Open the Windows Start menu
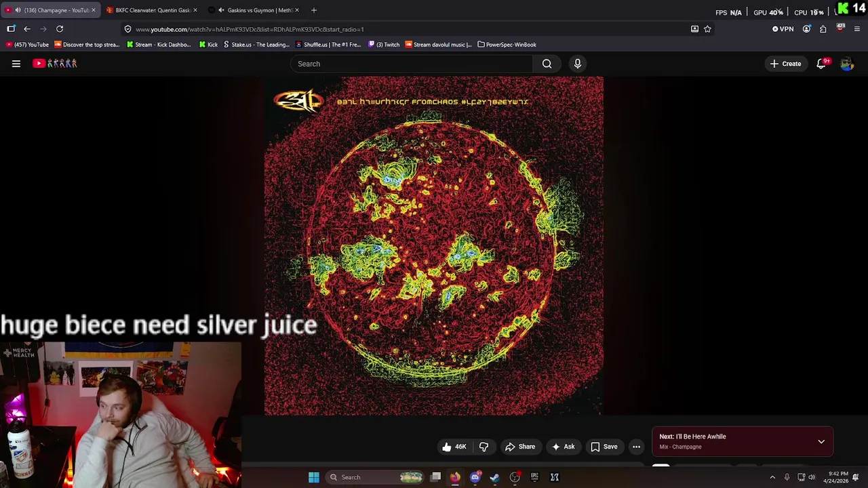The height and width of the screenshot is (488, 868). click(x=314, y=477)
